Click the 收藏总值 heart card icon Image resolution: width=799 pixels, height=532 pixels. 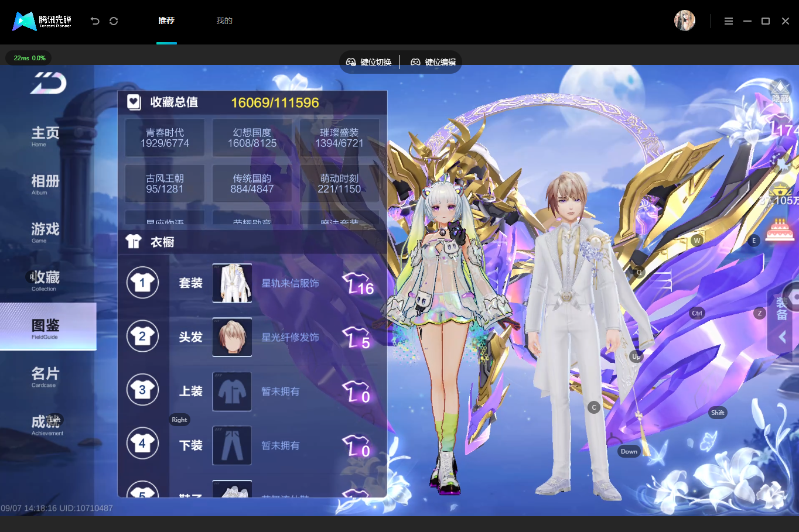pyautogui.click(x=134, y=102)
